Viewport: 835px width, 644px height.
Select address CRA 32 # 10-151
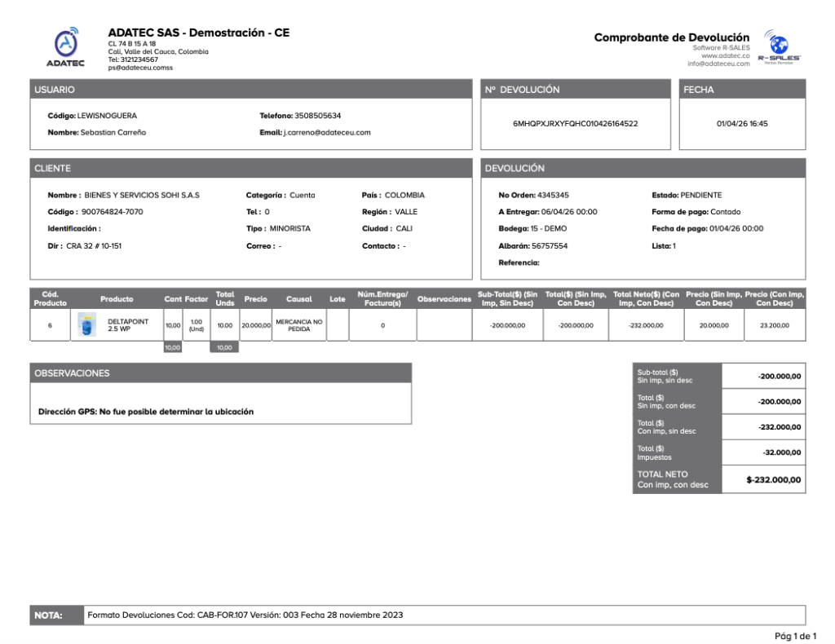(x=94, y=246)
